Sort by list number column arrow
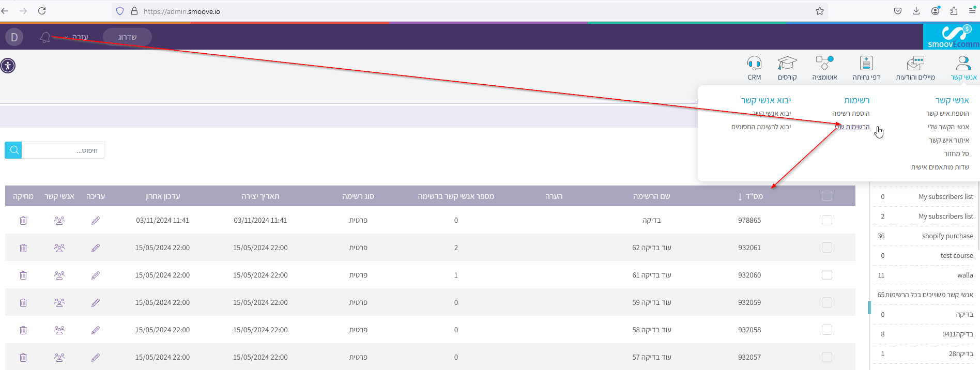 pyautogui.click(x=740, y=196)
